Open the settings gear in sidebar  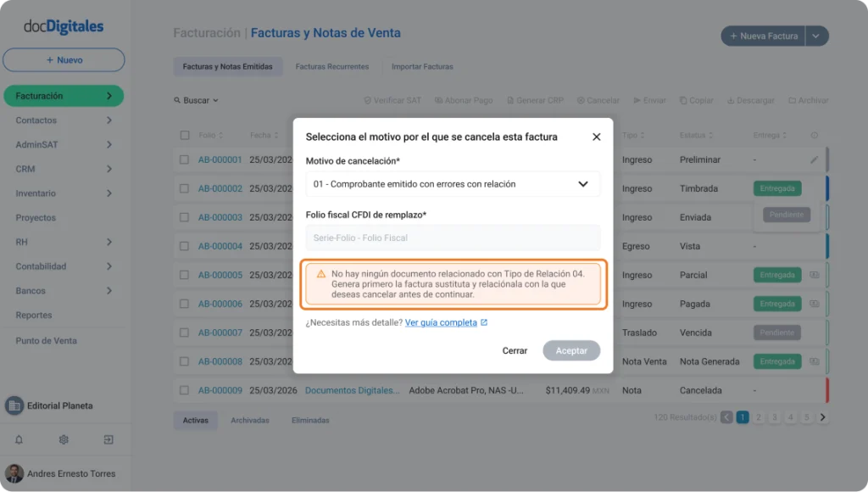[64, 439]
